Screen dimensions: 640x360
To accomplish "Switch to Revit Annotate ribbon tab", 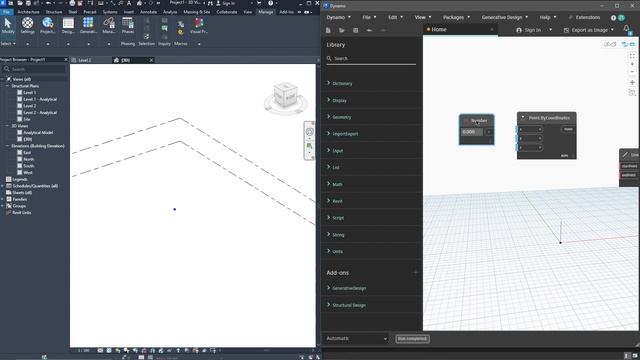I will (148, 12).
